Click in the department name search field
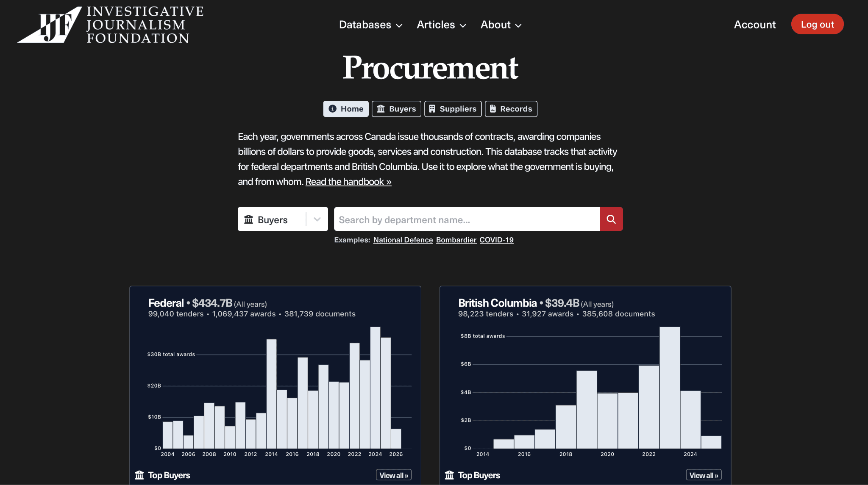The width and height of the screenshot is (868, 485). [x=467, y=219]
